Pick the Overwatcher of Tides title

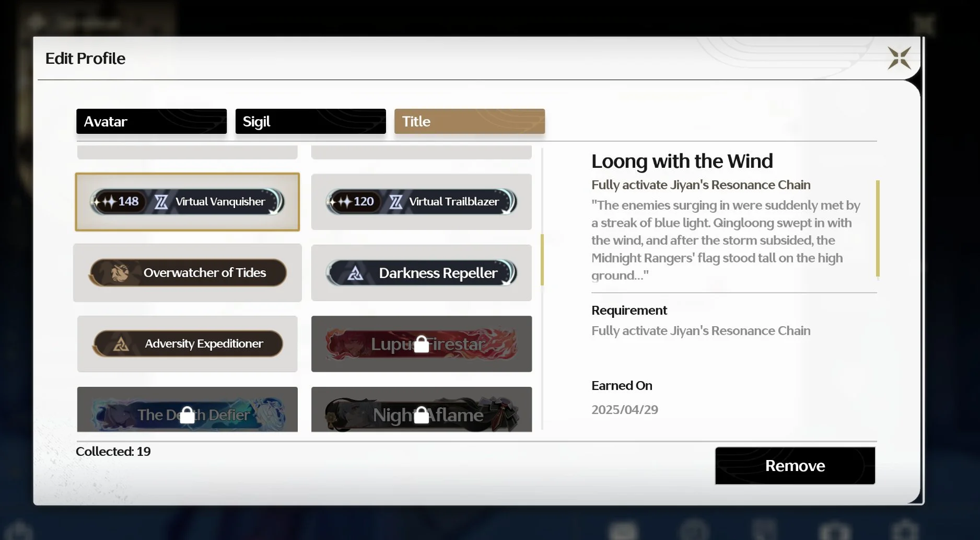[187, 273]
